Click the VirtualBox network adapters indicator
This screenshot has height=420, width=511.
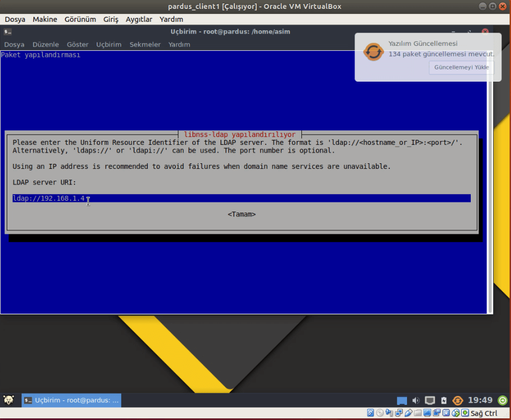pos(399,413)
